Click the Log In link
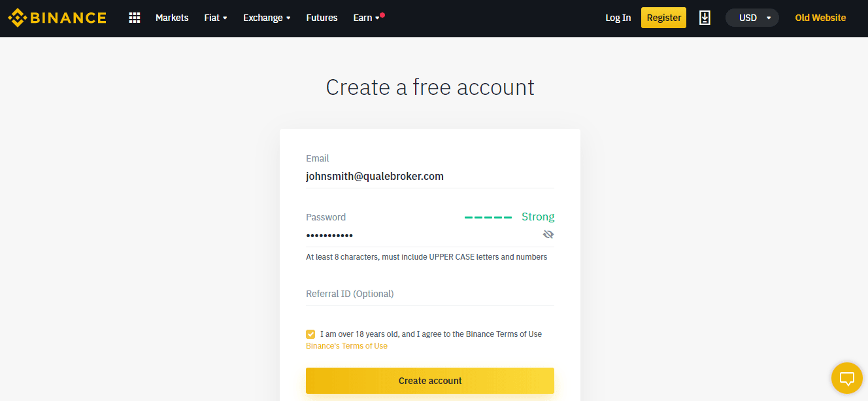 (x=618, y=18)
